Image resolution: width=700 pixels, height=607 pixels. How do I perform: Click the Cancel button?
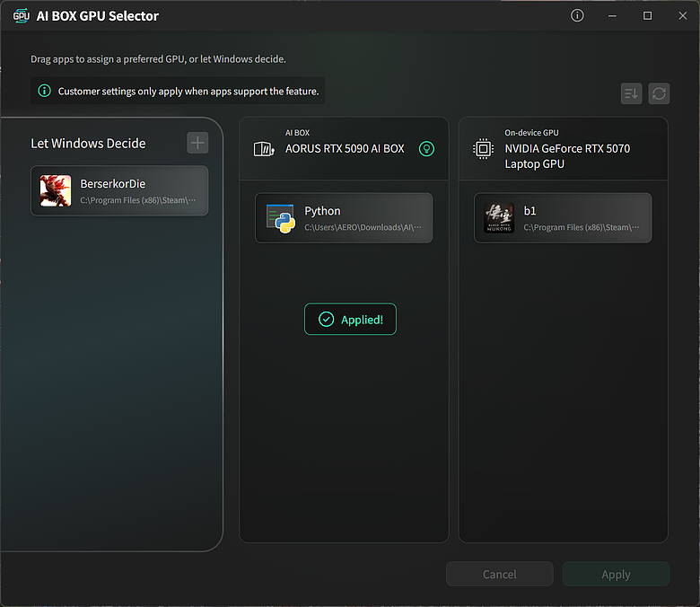pyautogui.click(x=500, y=574)
